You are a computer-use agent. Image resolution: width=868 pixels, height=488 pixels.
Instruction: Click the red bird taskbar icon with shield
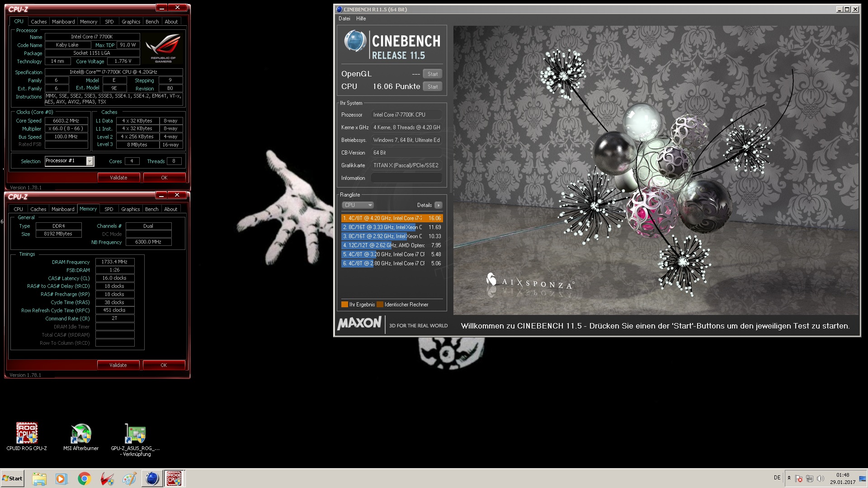coord(107,479)
